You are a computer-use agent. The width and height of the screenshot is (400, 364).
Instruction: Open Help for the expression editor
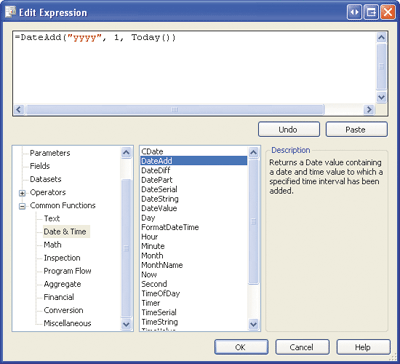pos(363,347)
